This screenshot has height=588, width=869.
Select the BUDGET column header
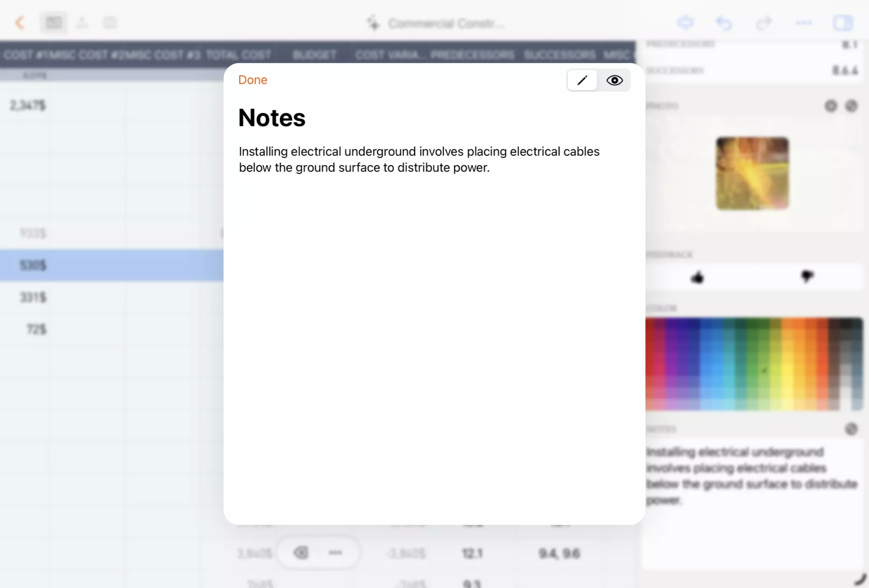coord(314,54)
